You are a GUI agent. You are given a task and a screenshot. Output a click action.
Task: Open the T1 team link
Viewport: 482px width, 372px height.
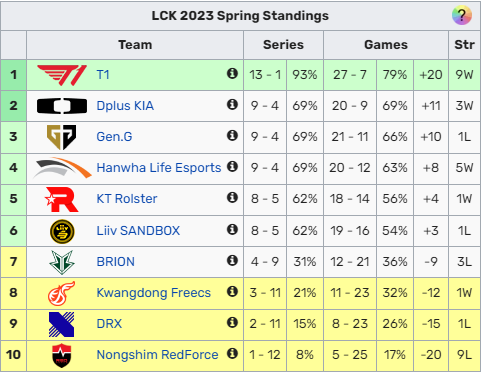[103, 75]
